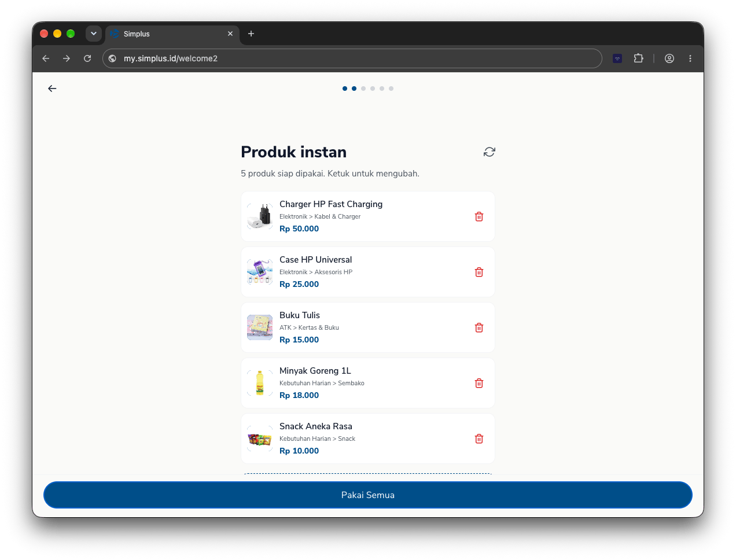Click the Rp 18.000 price

point(299,395)
